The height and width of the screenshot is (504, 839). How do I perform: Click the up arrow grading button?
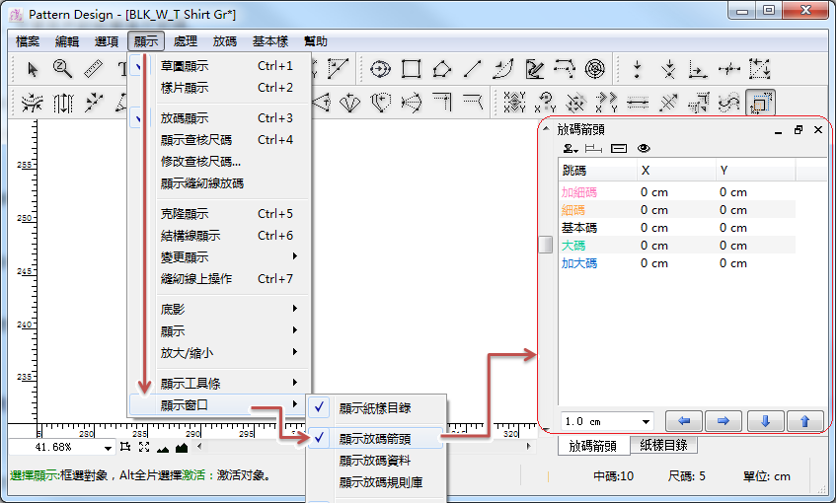click(804, 421)
